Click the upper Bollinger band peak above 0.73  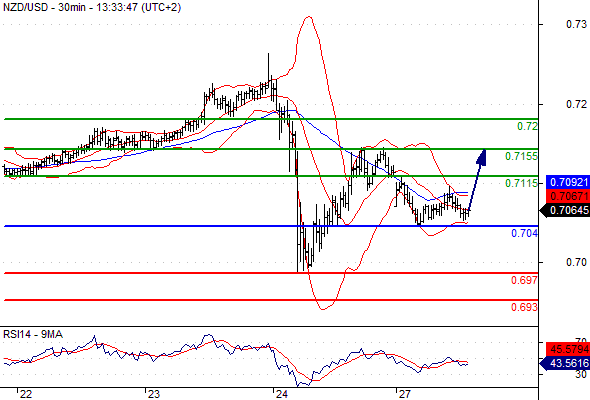pos(309,17)
